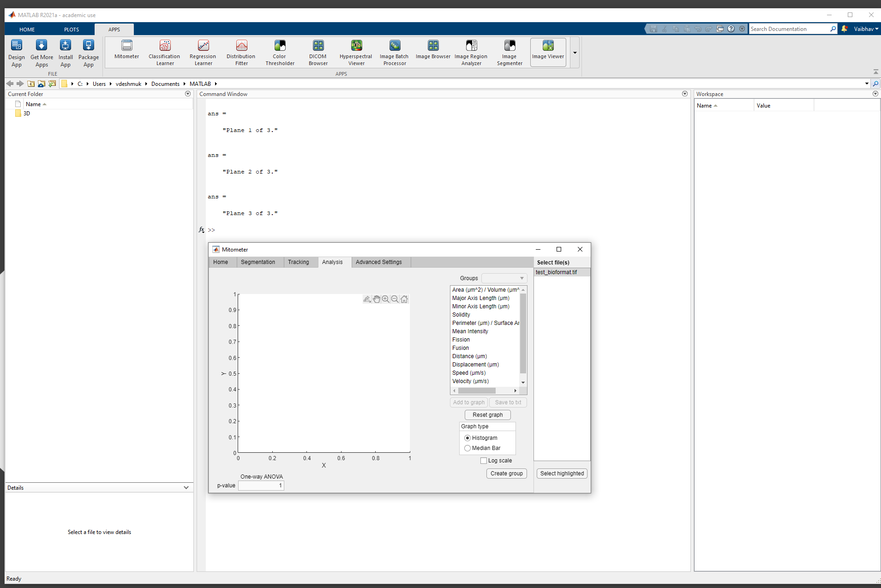Select the Histogram graph type
This screenshot has height=588, width=881.
pyautogui.click(x=467, y=438)
